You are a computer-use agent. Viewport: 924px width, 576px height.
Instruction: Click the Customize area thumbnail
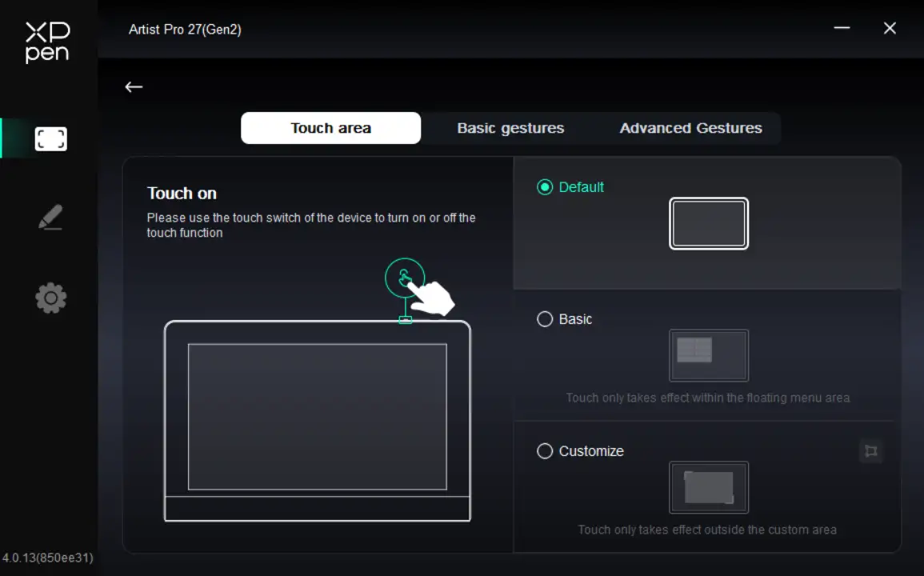click(709, 487)
